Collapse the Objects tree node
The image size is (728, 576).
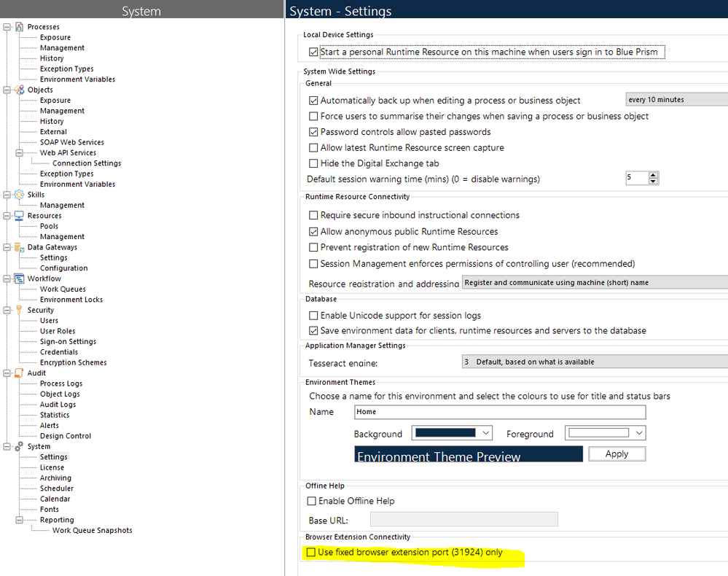click(x=7, y=90)
